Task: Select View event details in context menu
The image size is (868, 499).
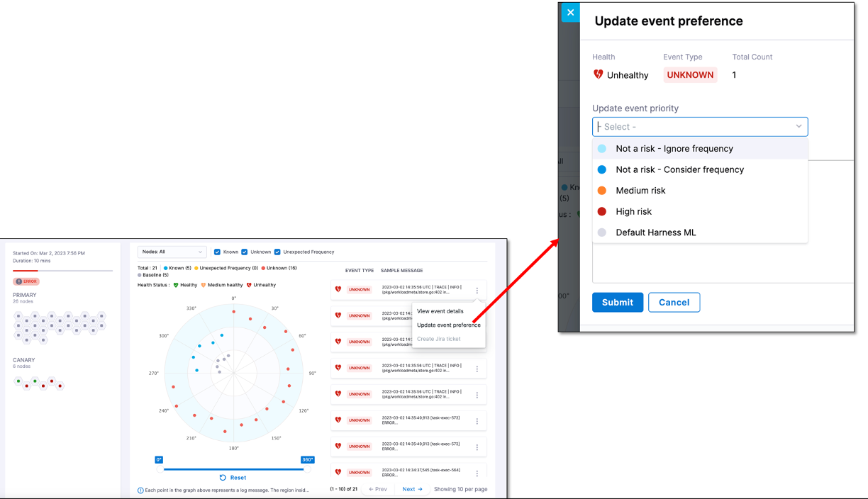Action: 440,311
